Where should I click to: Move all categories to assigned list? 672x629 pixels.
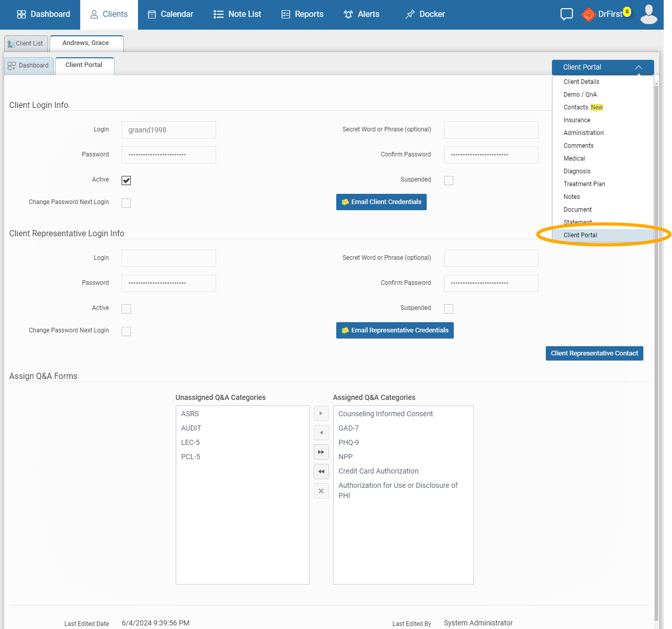point(321,452)
